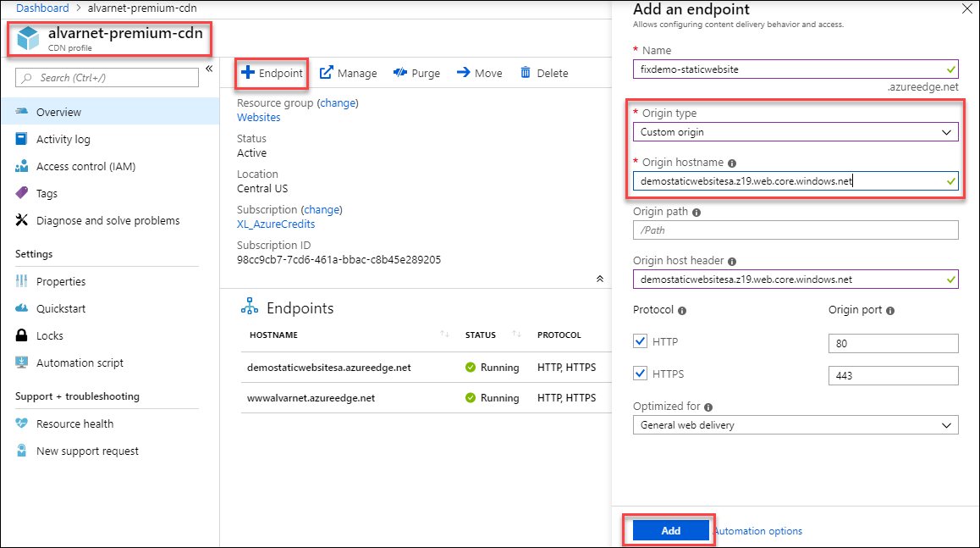The width and height of the screenshot is (980, 548).
Task: Select the demostaticwebsitesa.azureedge.net endpoint row
Action: coord(427,368)
